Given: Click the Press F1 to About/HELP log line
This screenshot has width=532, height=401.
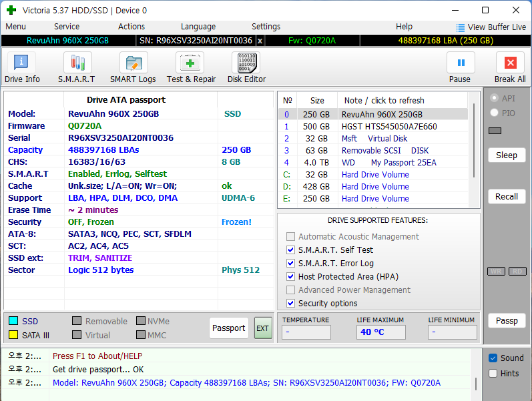Looking at the screenshot, I should (97, 356).
